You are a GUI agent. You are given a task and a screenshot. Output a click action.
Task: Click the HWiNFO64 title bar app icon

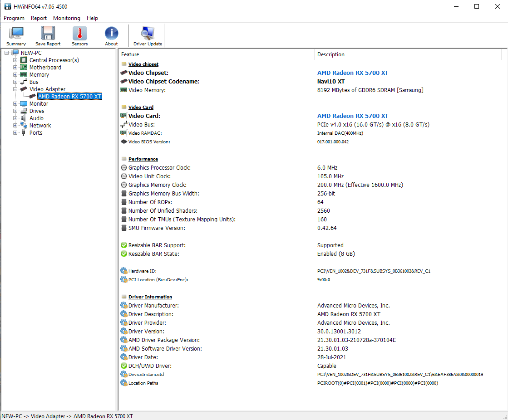coord(7,6)
